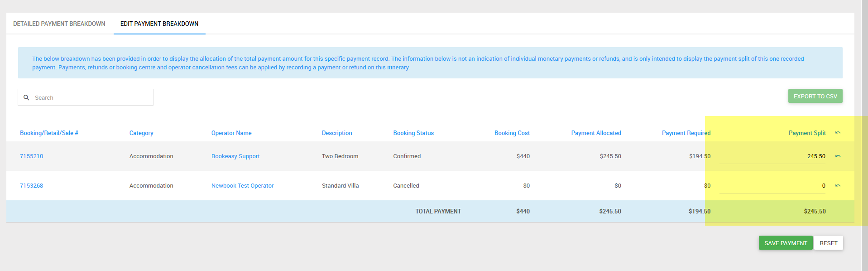
Task: Reset all payment splits via header undo icon
Action: pyautogui.click(x=838, y=133)
